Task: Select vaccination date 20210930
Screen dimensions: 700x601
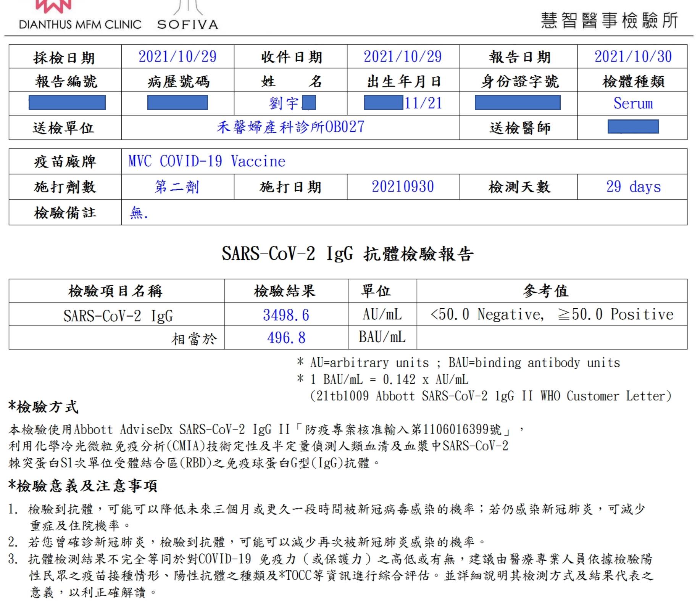Action: (403, 187)
